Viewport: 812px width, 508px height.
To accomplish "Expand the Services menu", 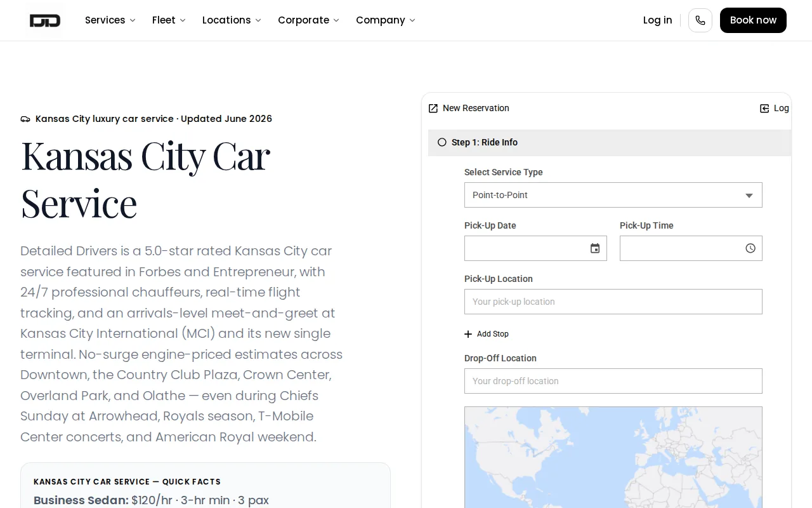I will 110,20.
